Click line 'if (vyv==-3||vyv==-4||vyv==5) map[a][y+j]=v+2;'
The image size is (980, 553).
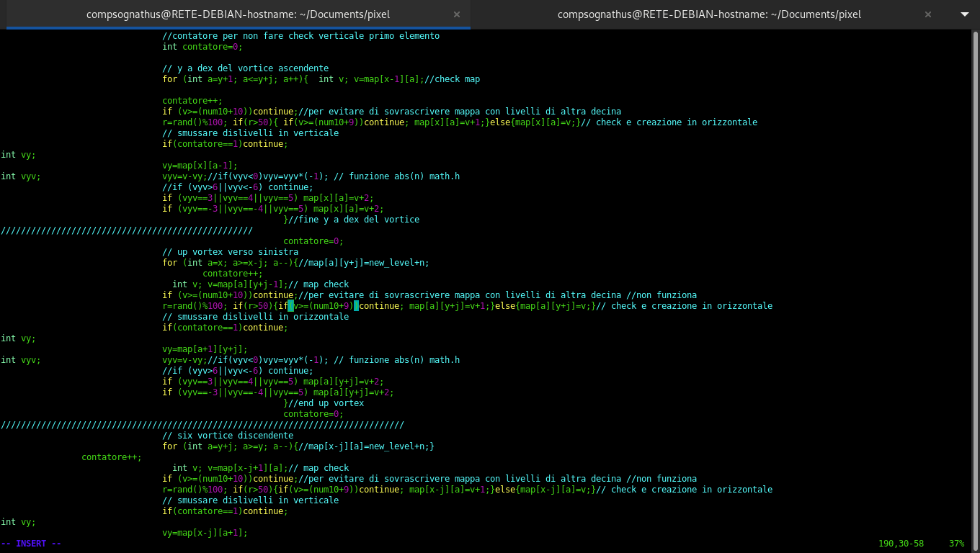(x=278, y=392)
